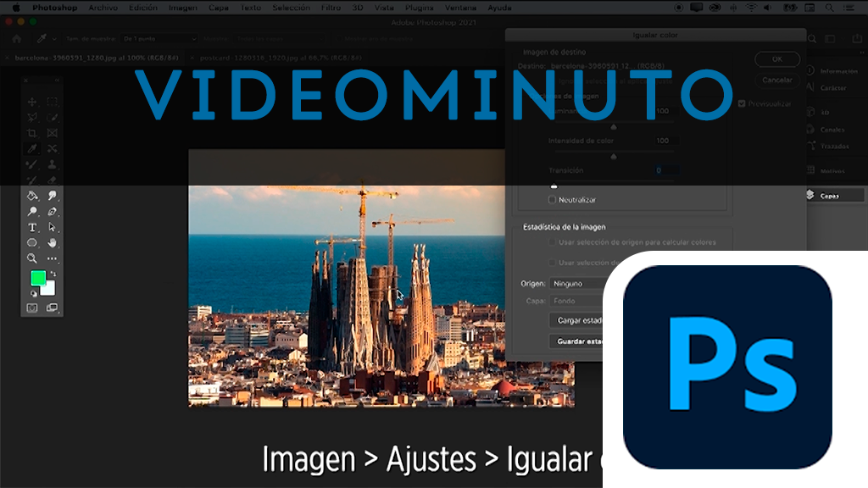Select the Dodge tool

coord(32,212)
